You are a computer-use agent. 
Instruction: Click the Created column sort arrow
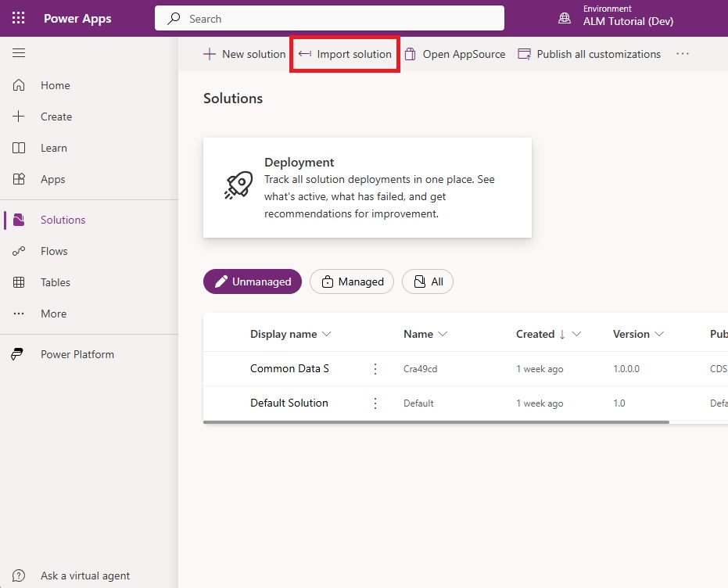tap(561, 334)
